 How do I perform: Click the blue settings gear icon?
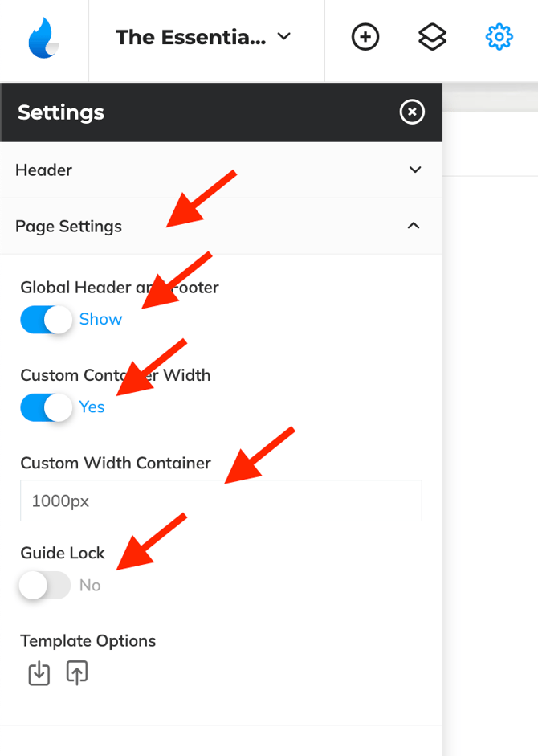499,37
